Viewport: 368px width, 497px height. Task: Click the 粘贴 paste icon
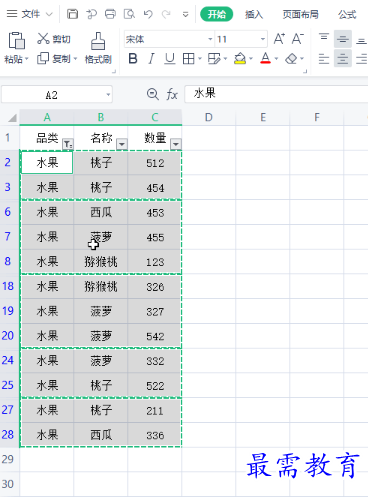[x=16, y=41]
